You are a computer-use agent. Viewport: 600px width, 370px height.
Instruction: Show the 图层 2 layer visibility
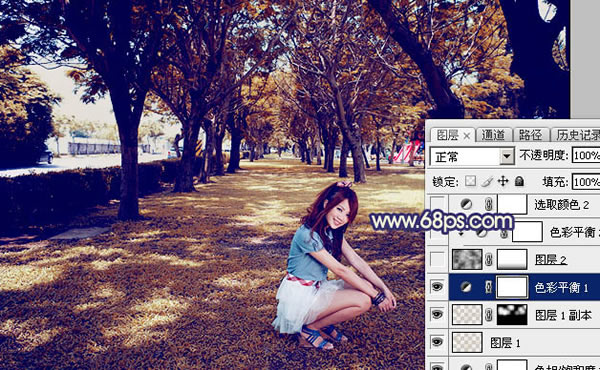click(x=438, y=259)
